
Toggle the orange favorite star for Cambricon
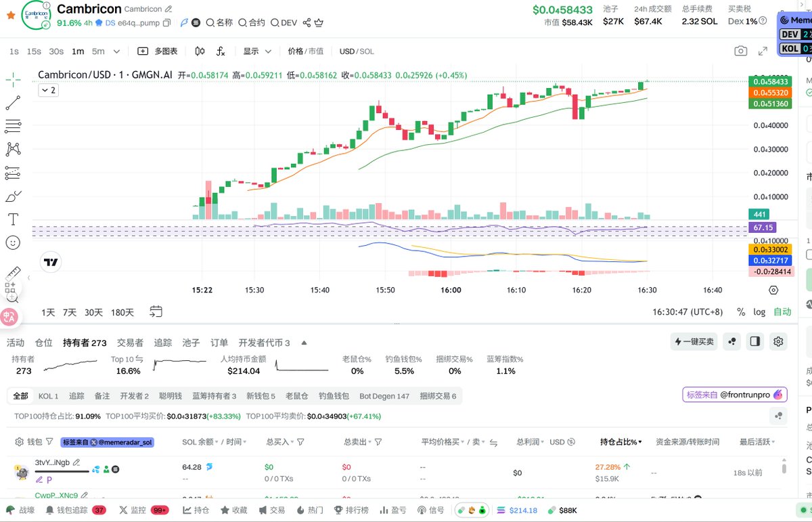[x=10, y=14]
